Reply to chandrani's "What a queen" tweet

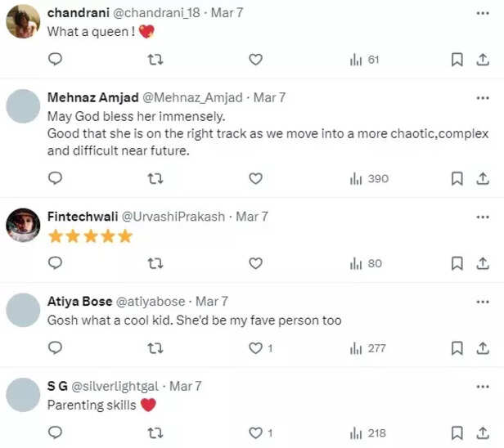(56, 60)
